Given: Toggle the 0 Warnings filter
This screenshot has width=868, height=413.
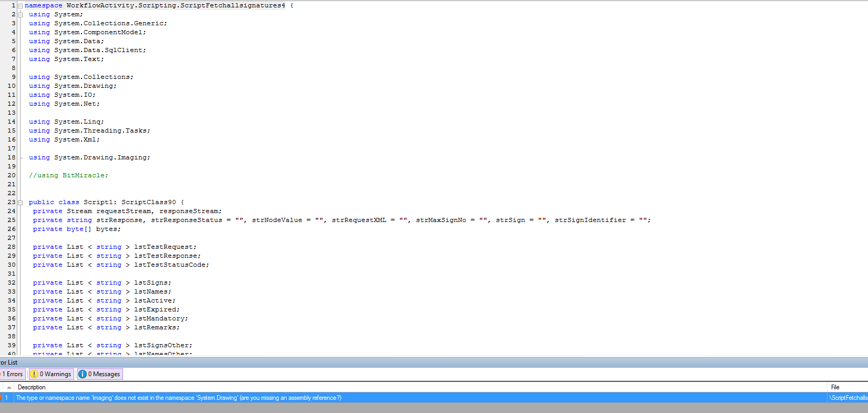Looking at the screenshot, I should tap(51, 374).
